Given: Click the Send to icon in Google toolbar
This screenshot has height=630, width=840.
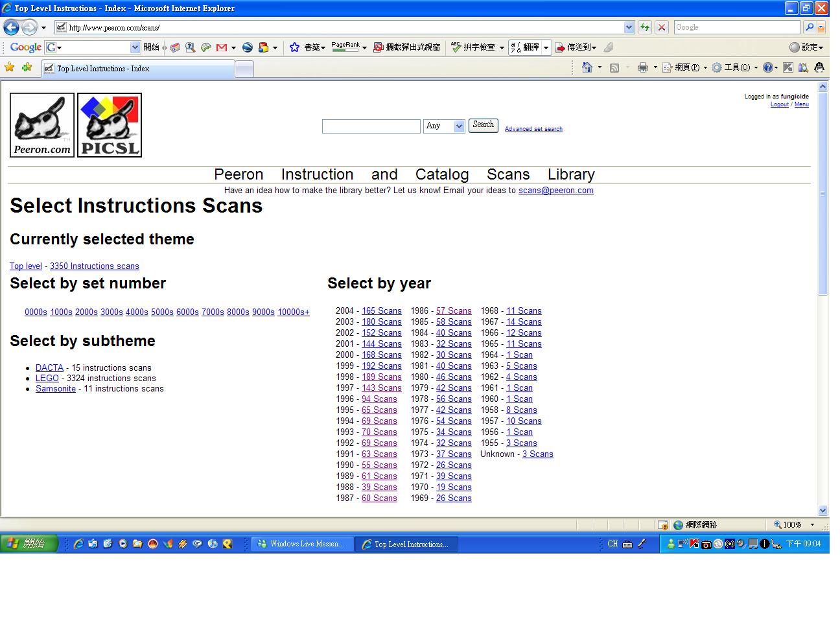Looking at the screenshot, I should (x=561, y=47).
